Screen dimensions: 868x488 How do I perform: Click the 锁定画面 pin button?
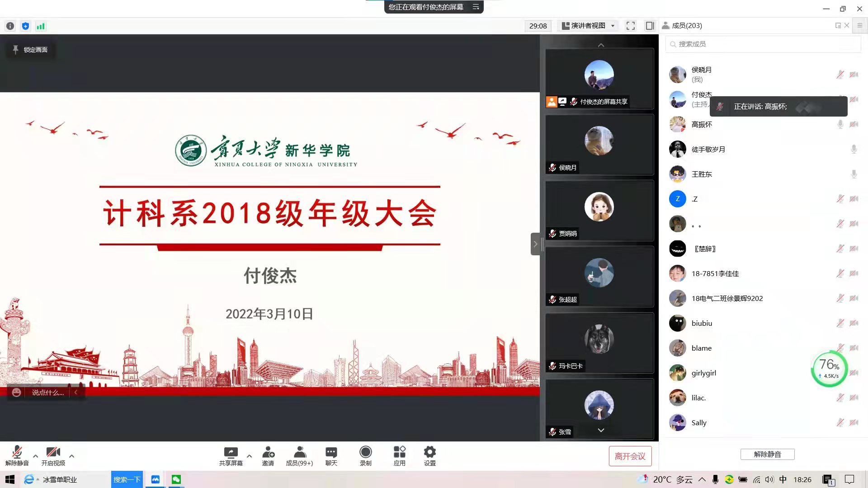pos(30,50)
